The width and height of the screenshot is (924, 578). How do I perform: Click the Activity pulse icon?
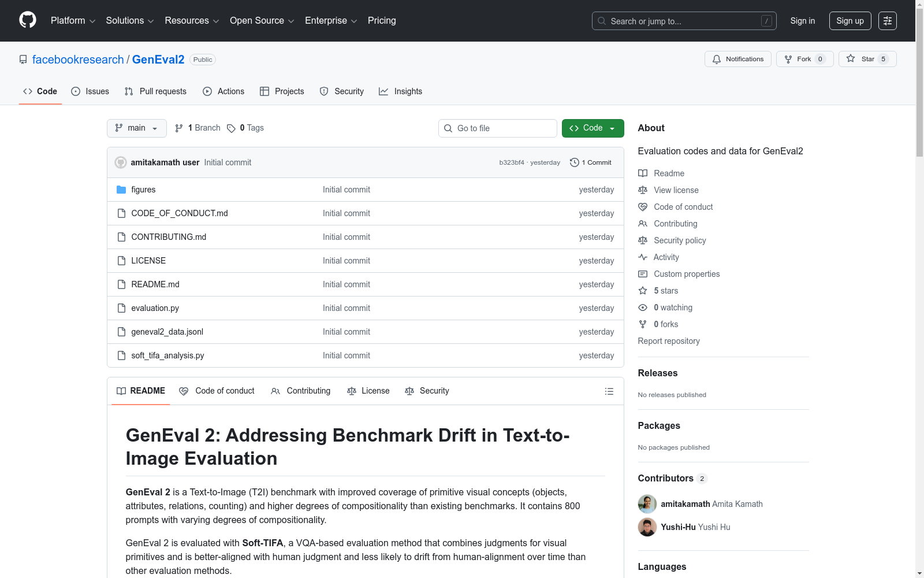click(x=643, y=257)
